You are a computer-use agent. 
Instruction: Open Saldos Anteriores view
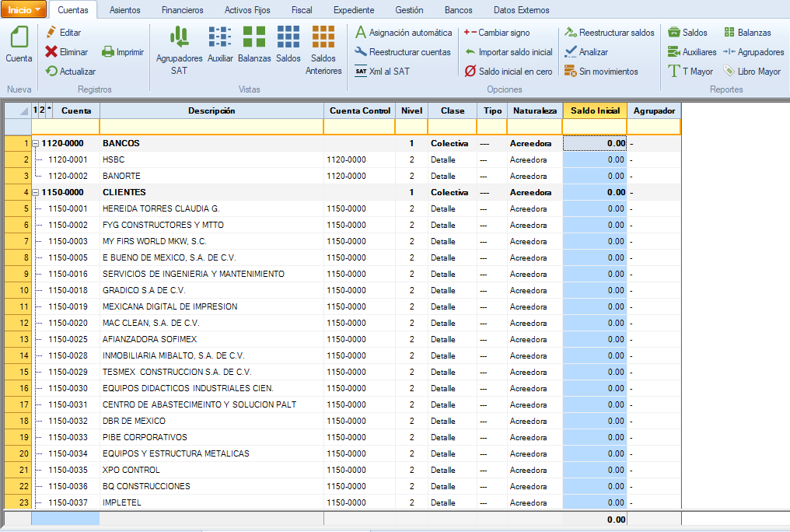(323, 37)
